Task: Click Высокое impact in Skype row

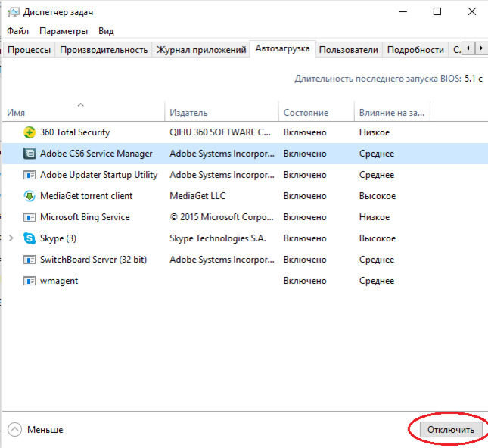Action: point(378,238)
